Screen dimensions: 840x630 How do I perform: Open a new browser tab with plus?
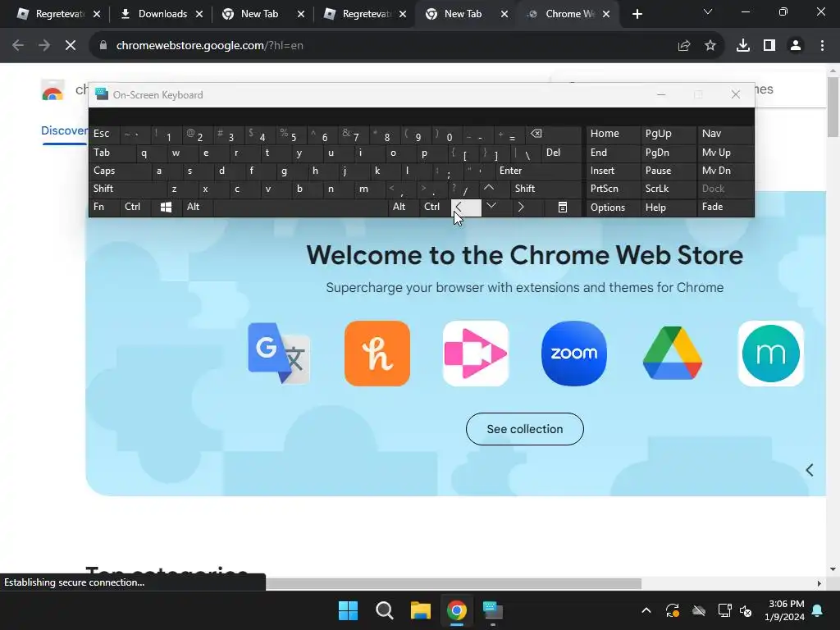coord(637,14)
